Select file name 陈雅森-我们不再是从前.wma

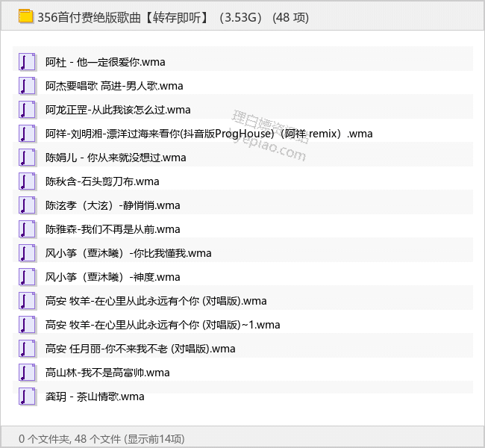(x=113, y=229)
